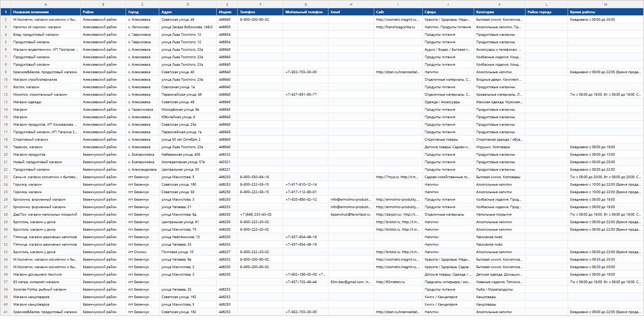Click the 'Категория' header cell
This screenshot has width=644, height=322.
click(499, 12)
